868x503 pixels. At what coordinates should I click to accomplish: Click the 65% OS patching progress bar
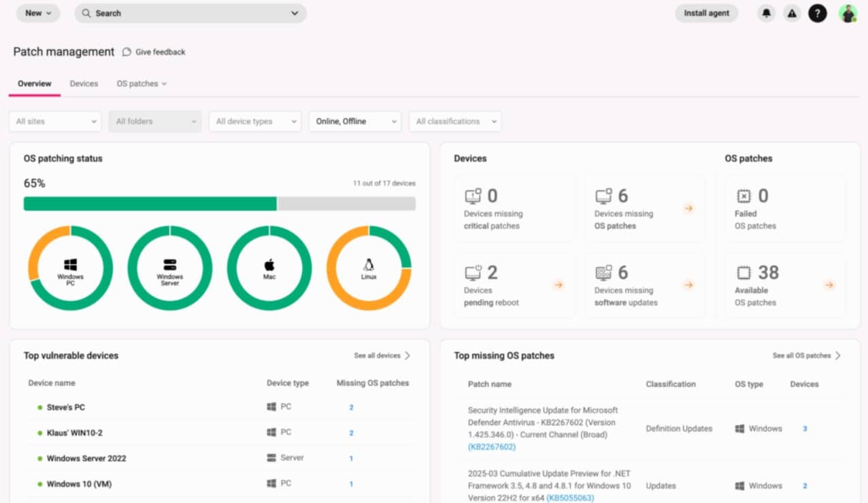219,204
